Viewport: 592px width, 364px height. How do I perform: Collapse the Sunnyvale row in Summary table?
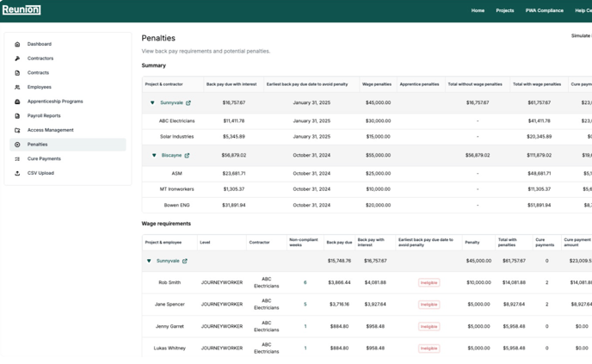(152, 102)
